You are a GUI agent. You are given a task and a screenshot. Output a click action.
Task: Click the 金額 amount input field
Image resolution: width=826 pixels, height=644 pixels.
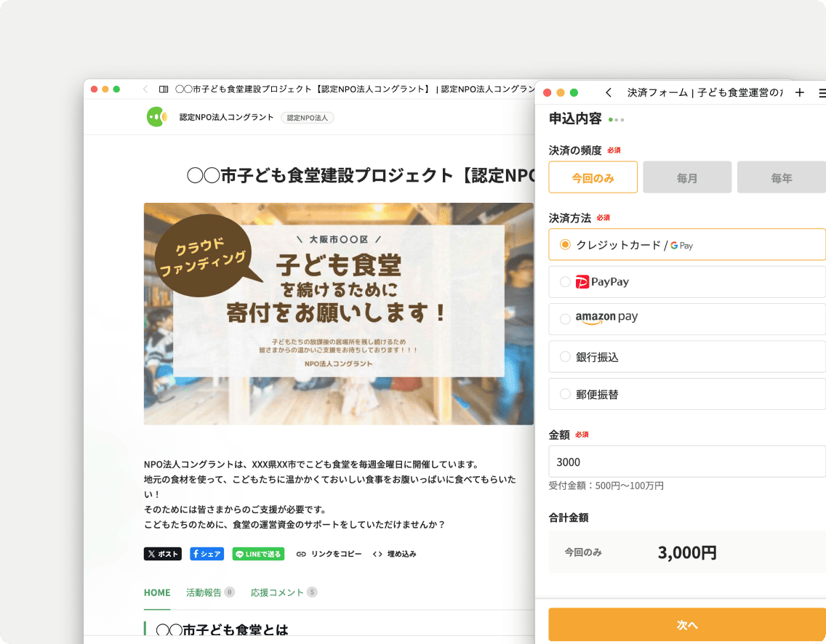(x=686, y=462)
